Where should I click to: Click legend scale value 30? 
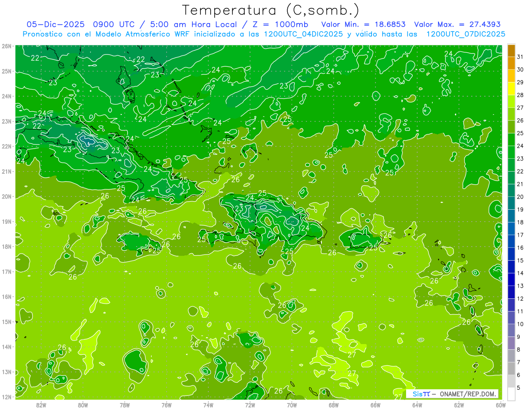(520, 69)
